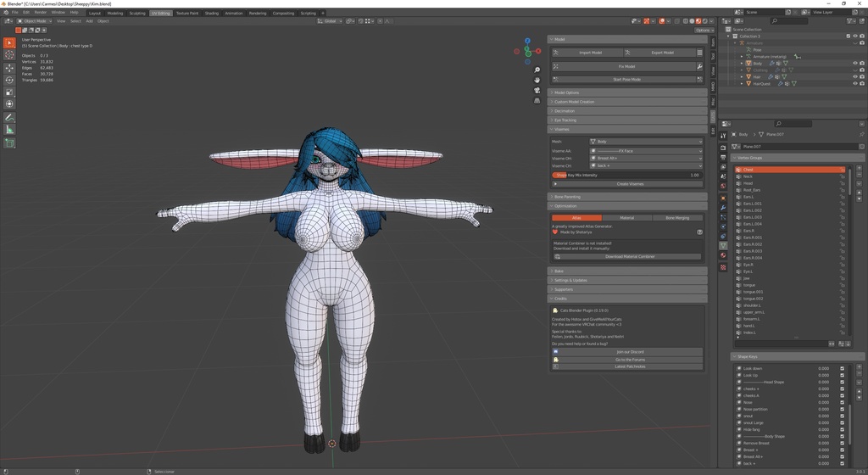This screenshot has height=475, width=868.
Task: Open the Viseme AA dropdown
Action: coord(646,151)
